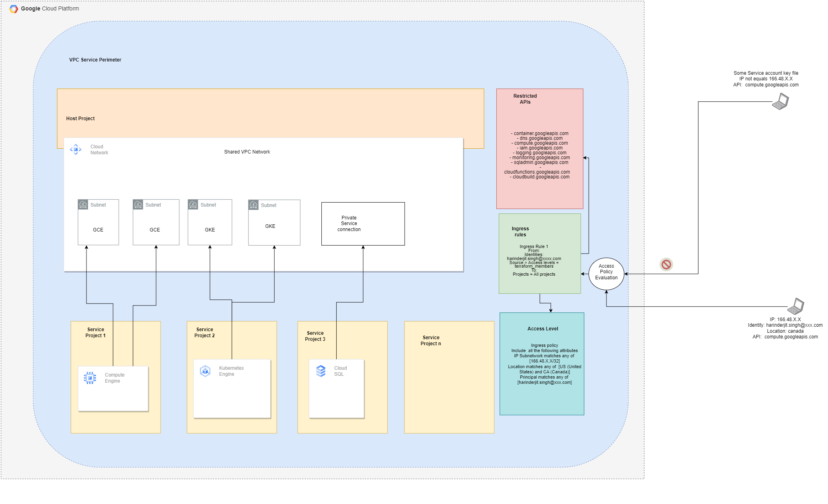Select the Shared VPC Network title

[247, 152]
